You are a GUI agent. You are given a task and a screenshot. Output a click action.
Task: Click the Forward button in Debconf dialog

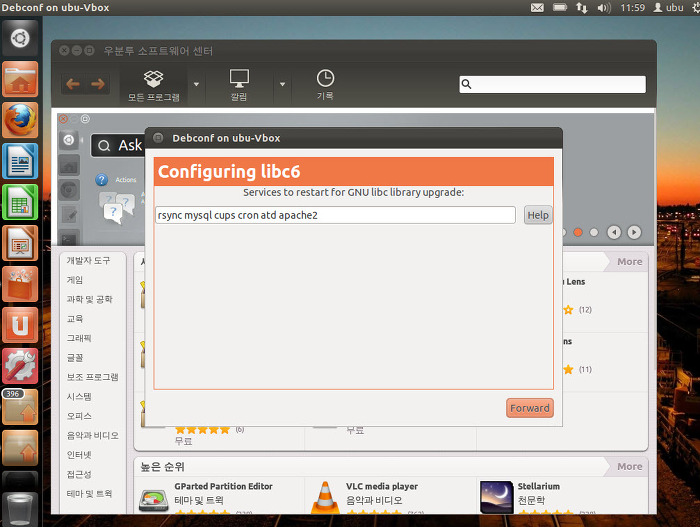pyautogui.click(x=529, y=408)
